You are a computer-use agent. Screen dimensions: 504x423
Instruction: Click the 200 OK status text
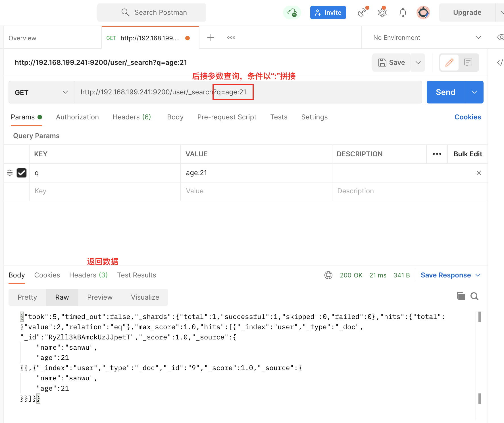(x=351, y=275)
